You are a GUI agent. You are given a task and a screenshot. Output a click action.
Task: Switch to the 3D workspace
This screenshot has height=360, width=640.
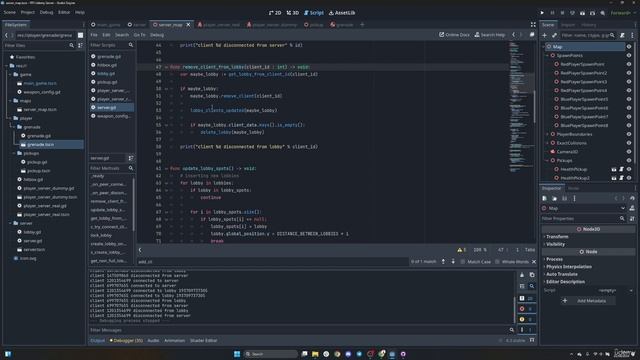(x=293, y=13)
